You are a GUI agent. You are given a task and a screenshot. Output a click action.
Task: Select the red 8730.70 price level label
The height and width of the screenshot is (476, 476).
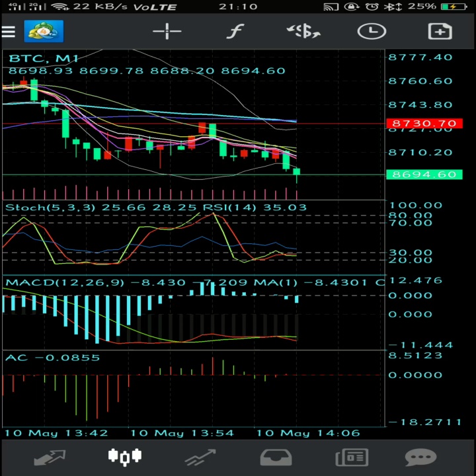(424, 124)
